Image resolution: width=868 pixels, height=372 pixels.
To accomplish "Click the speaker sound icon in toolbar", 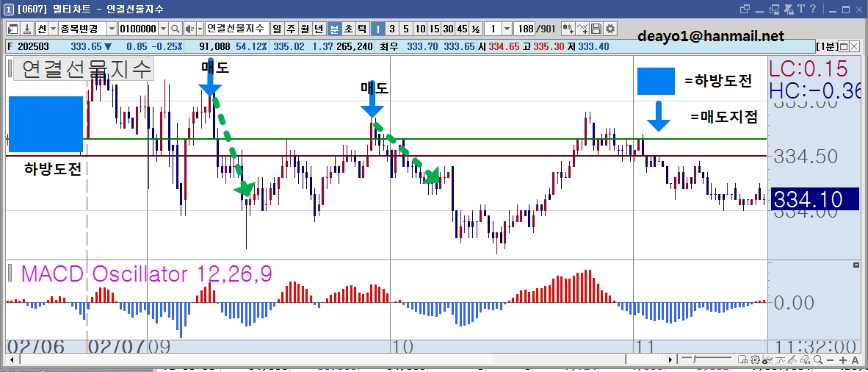I will coord(189,29).
